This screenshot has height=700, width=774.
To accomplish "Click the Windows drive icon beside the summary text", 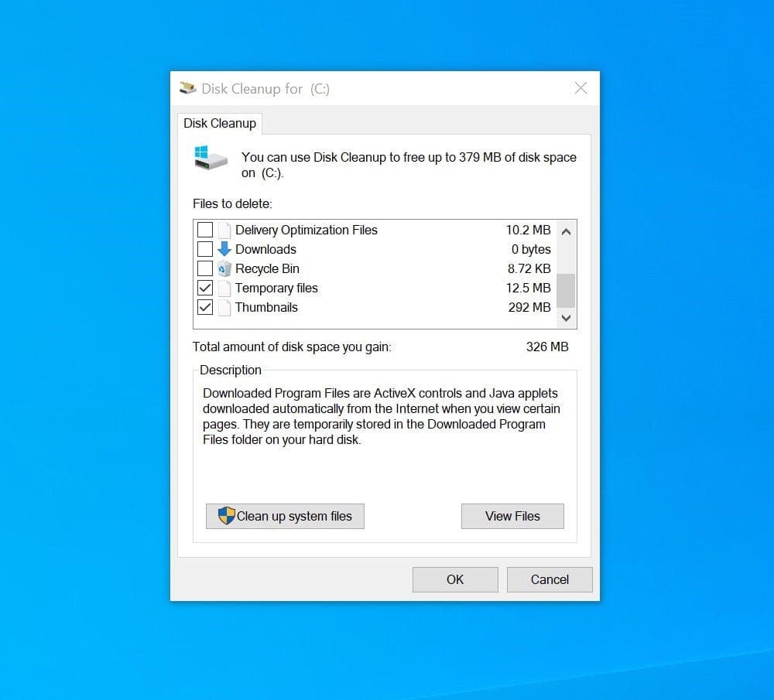I will [x=211, y=158].
